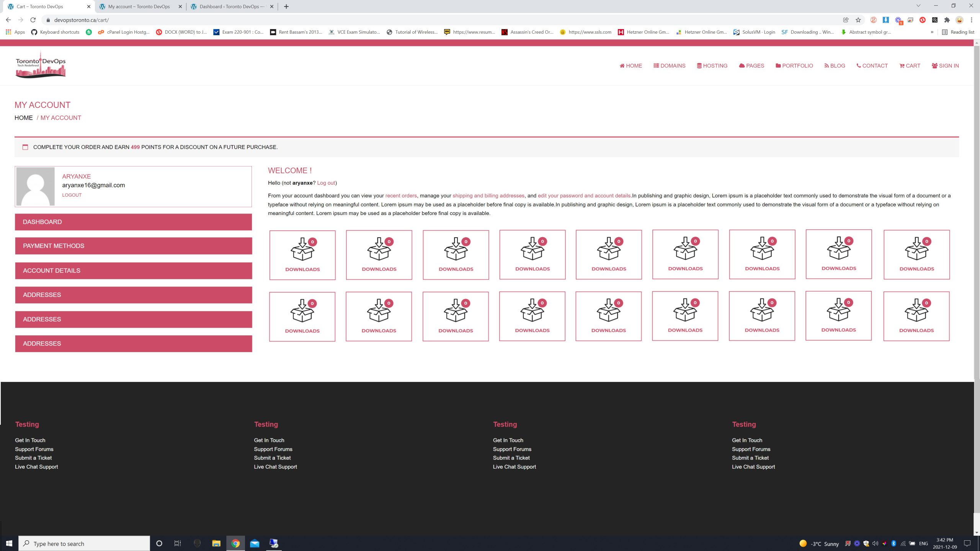The image size is (980, 551).
Task: Bookmark this page with star icon
Action: (x=858, y=20)
